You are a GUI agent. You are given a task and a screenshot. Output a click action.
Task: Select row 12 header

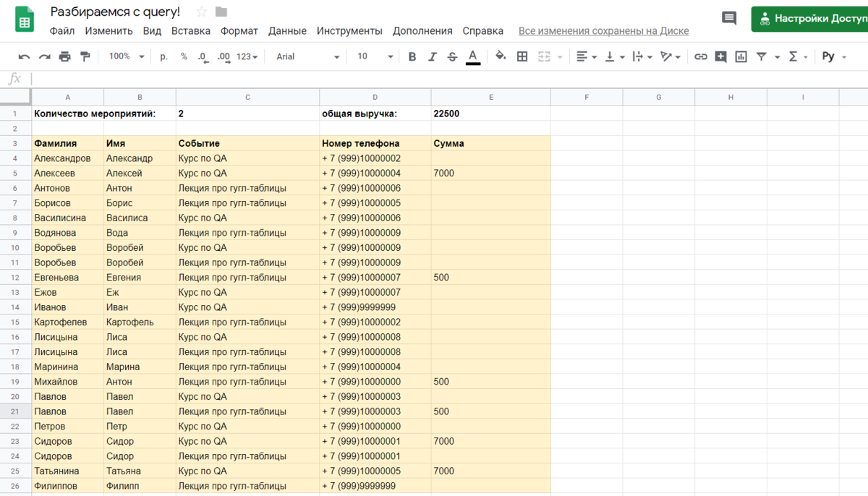coord(15,278)
